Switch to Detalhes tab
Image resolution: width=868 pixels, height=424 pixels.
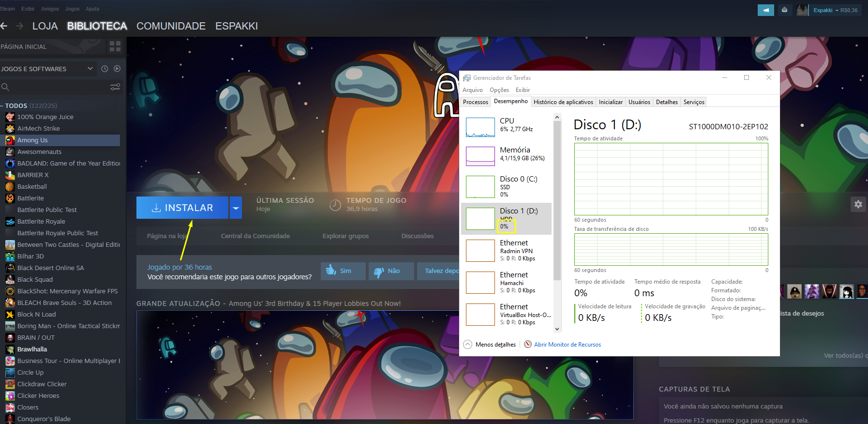pyautogui.click(x=667, y=102)
